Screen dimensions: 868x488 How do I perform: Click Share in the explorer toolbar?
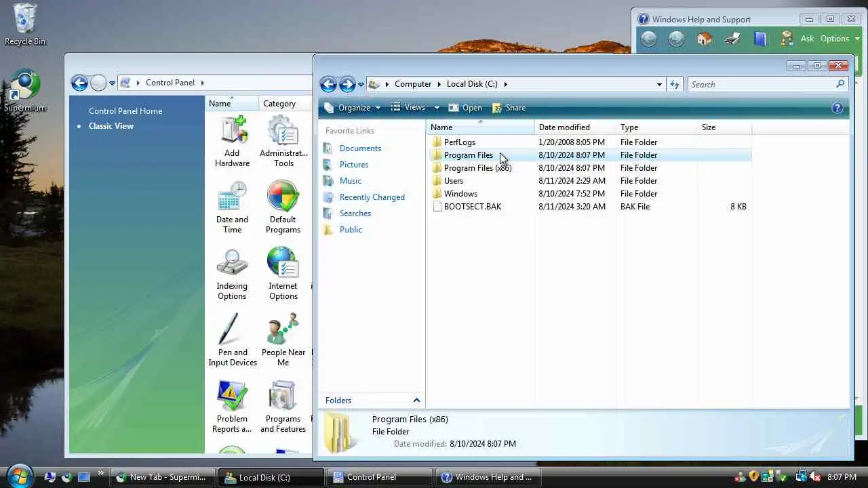click(509, 108)
